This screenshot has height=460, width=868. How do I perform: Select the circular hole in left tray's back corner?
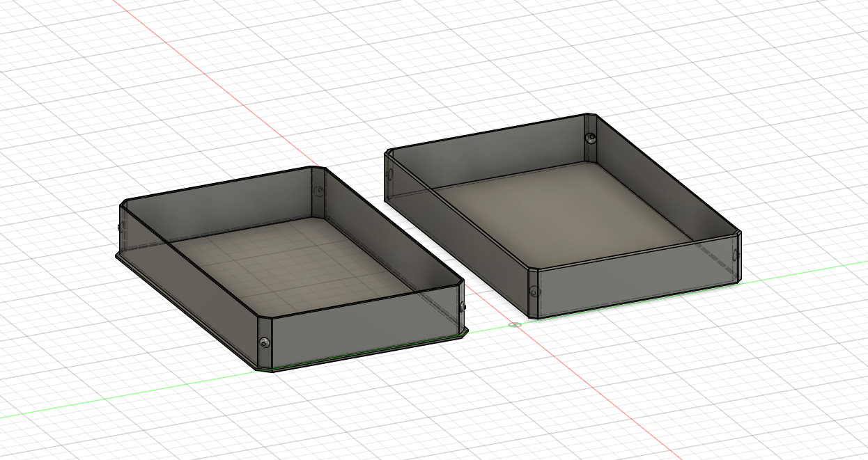coord(319,190)
